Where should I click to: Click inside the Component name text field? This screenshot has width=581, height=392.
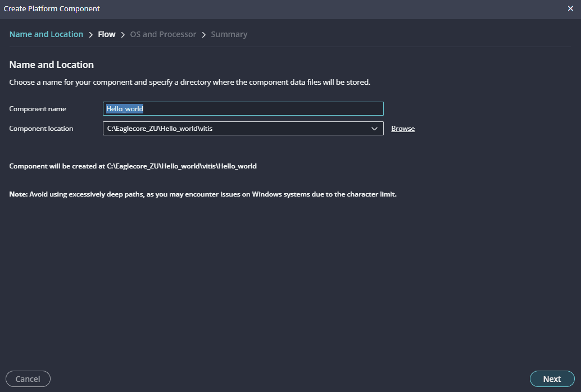click(x=243, y=109)
